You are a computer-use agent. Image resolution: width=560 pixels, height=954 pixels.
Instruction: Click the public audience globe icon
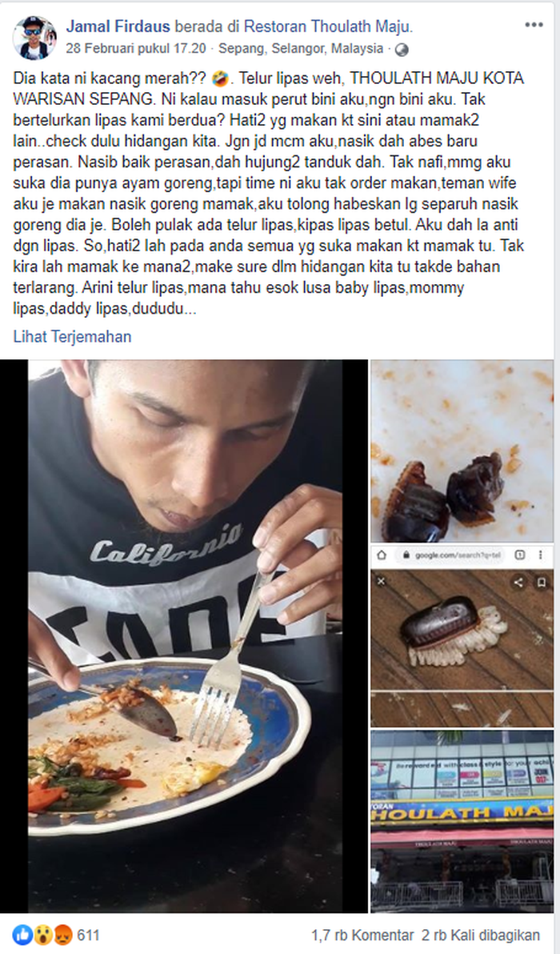402,50
